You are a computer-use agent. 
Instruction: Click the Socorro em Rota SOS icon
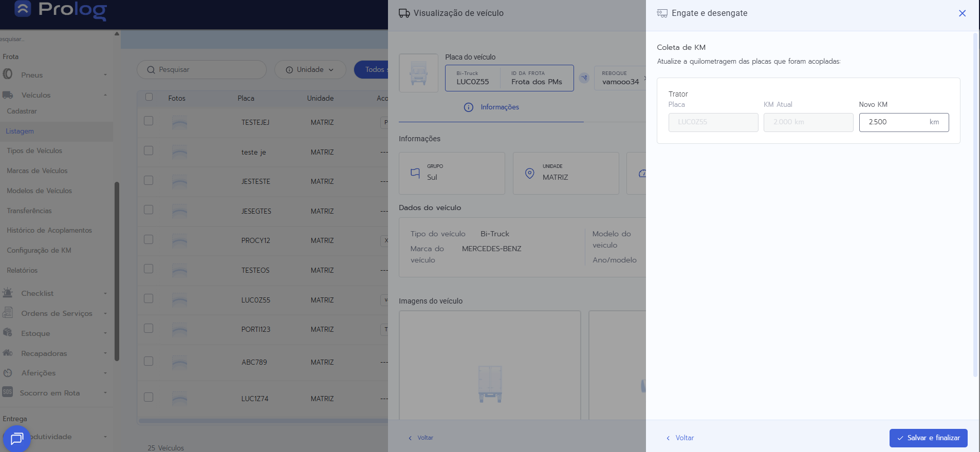(x=7, y=392)
